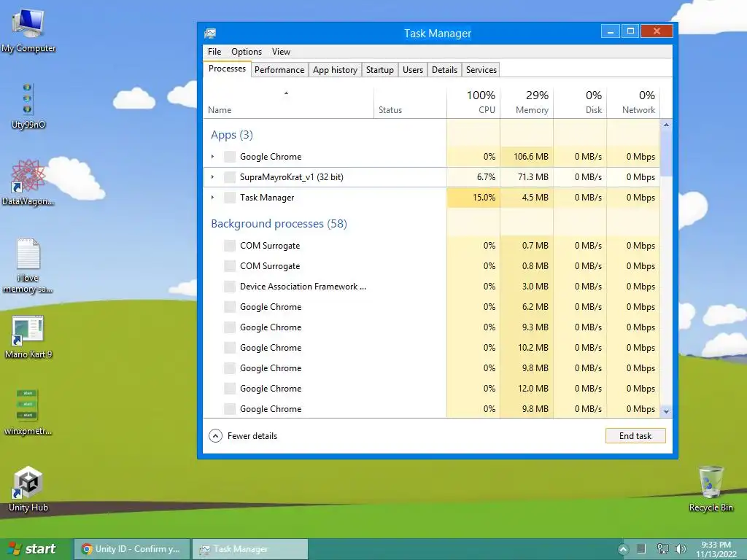Select background Google Chrome using 12.0 MB

[x=431, y=389]
